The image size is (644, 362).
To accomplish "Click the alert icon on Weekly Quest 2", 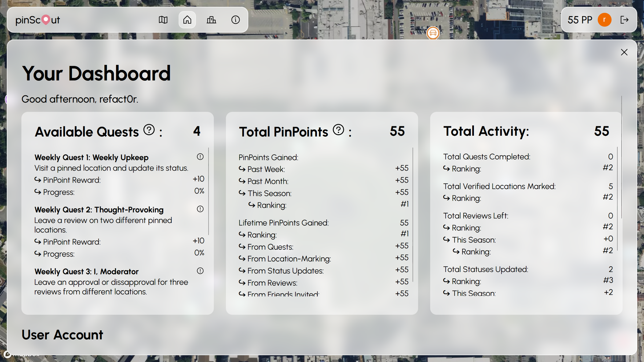I will click(x=200, y=209).
